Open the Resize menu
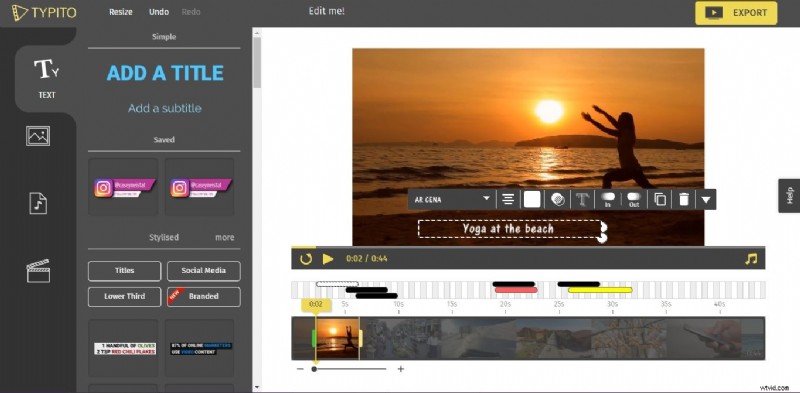The height and width of the screenshot is (393, 800). [x=120, y=12]
